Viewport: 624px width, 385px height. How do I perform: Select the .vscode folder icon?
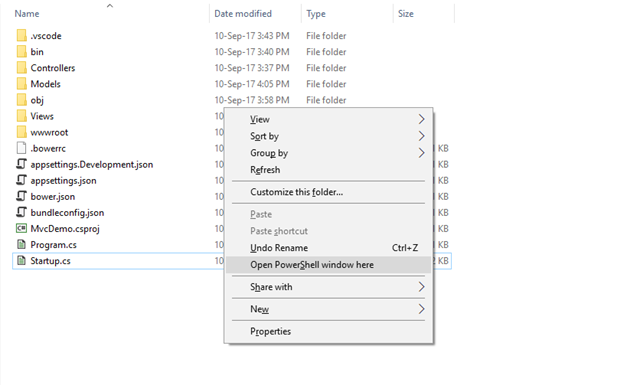tap(21, 35)
